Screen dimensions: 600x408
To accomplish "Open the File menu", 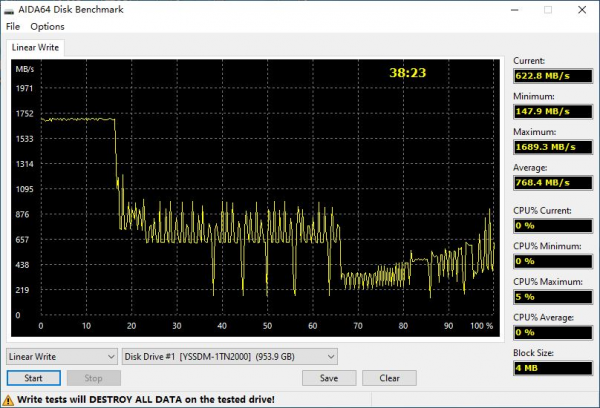I will click(13, 26).
